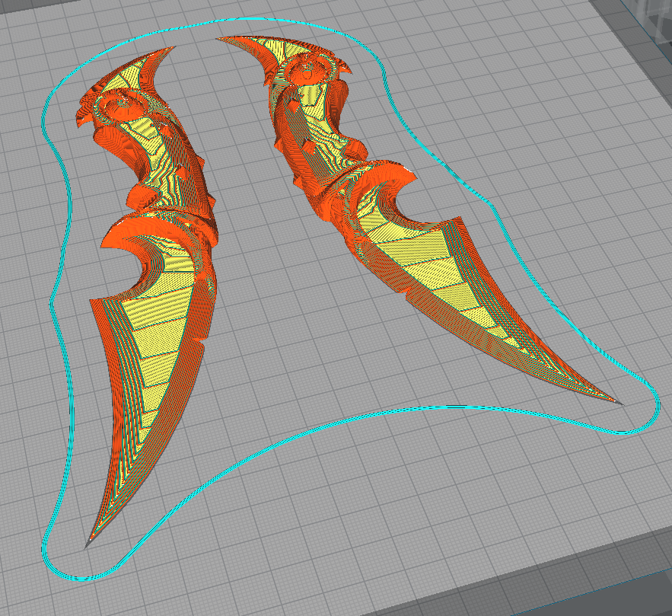Click the left knife's sharp blade tip
Image resolution: width=672 pixels, height=616 pixels.
tap(89, 543)
